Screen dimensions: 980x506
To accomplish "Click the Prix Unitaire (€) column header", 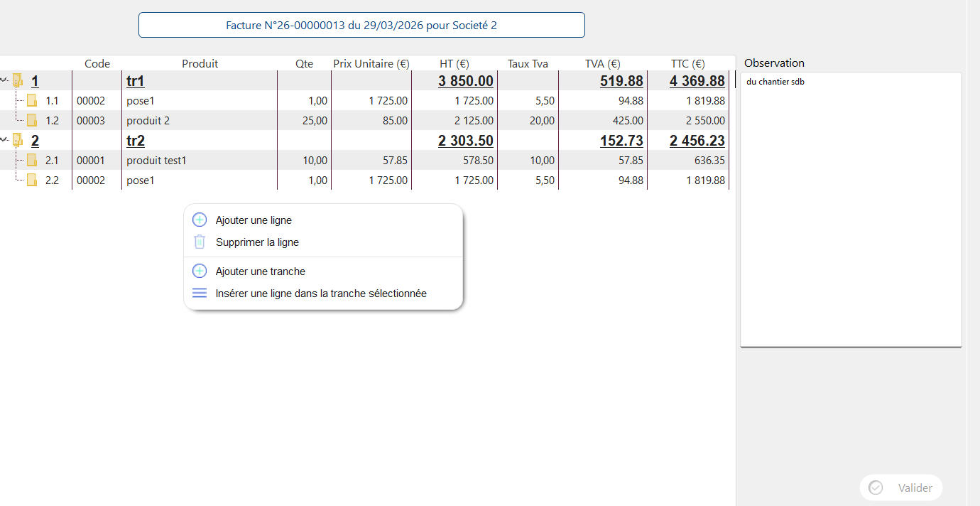I will coord(371,63).
